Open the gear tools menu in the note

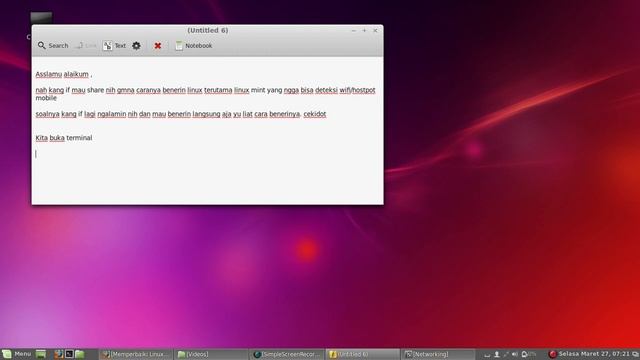(x=136, y=46)
